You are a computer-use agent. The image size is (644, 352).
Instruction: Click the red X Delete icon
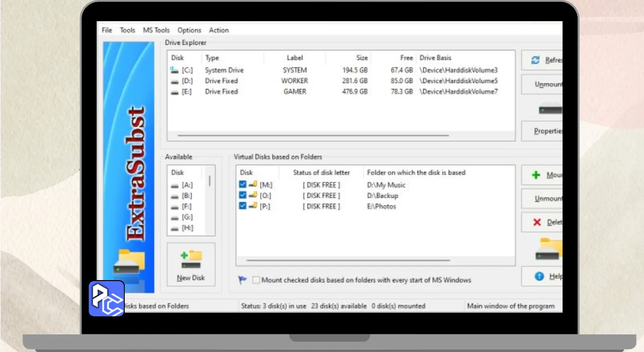coord(537,222)
